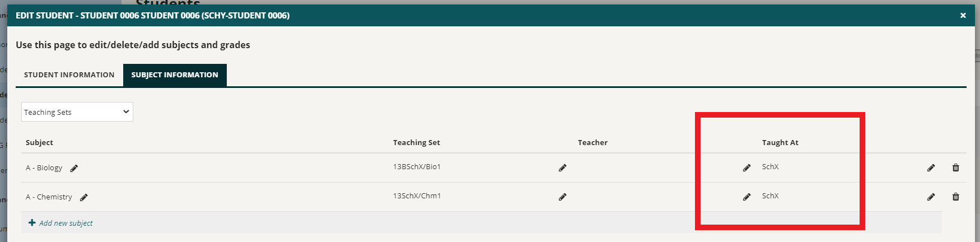Edit Taught At pencil for Chemistry

(747, 197)
